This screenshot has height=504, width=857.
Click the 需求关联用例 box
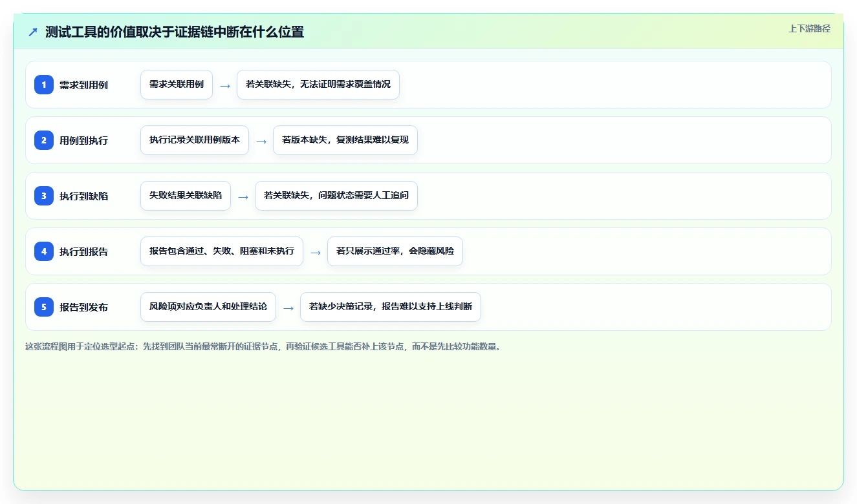(177, 85)
